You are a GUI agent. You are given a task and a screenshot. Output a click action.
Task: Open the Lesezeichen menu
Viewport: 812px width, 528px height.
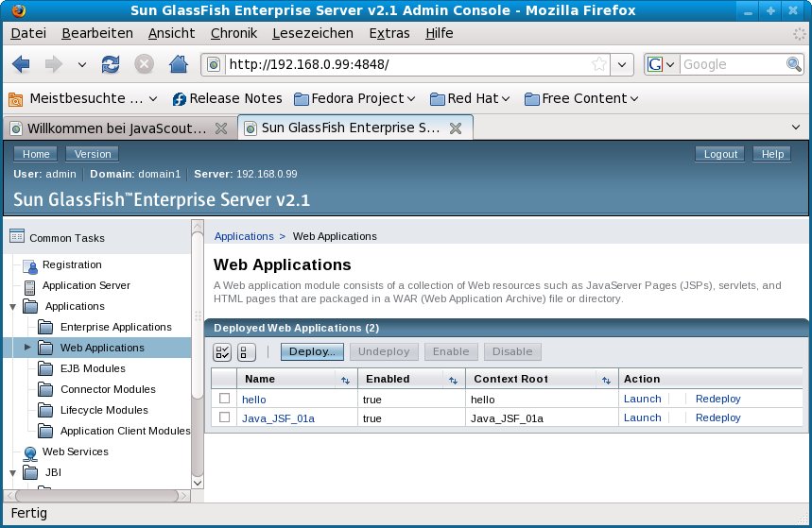(x=312, y=33)
